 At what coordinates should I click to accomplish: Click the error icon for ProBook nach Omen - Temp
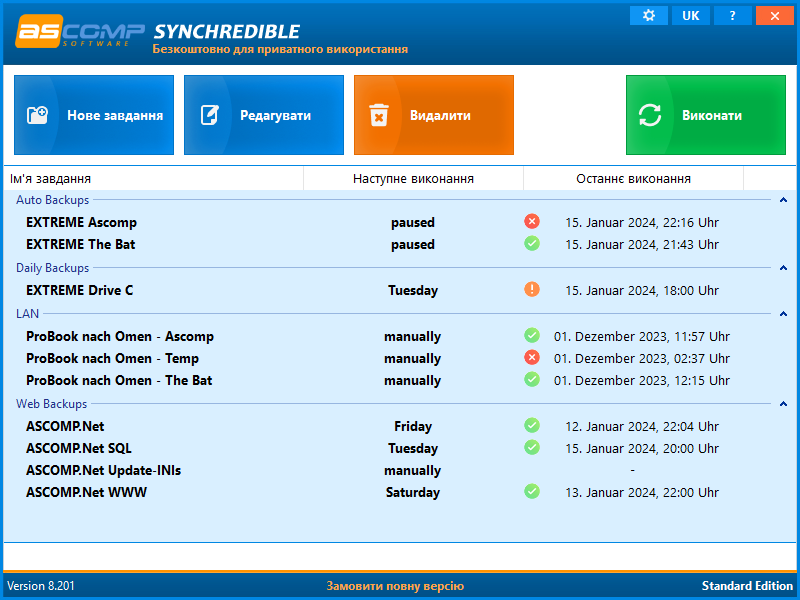(532, 357)
